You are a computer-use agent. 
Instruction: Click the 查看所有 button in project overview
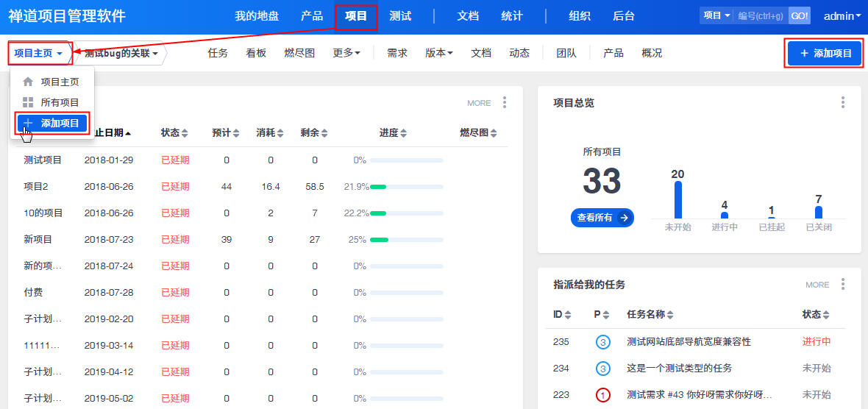[602, 217]
